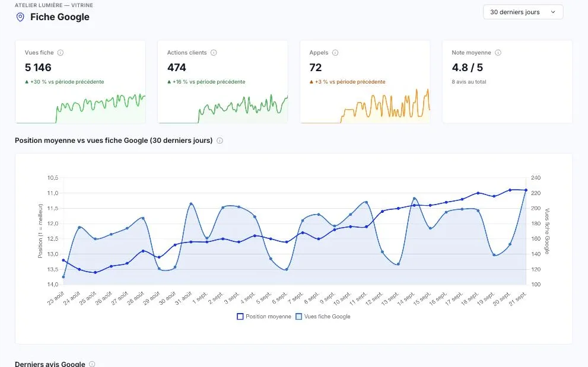Click the 'Position (1 = meilleur)' axis title
The width and height of the screenshot is (588, 367).
point(40,231)
